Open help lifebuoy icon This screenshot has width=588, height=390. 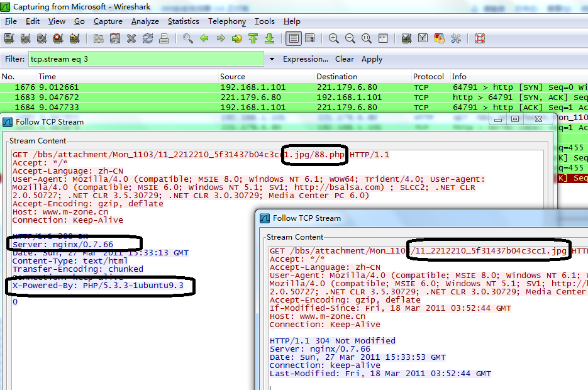[480, 38]
